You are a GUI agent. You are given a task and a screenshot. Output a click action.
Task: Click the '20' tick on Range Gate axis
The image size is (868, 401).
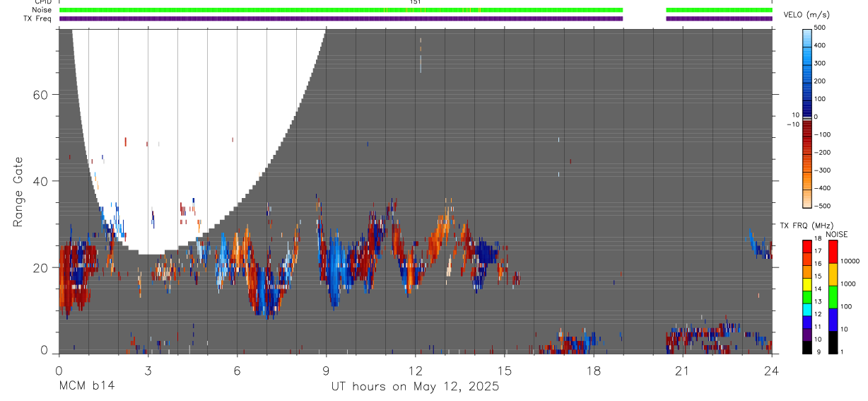tap(40, 267)
